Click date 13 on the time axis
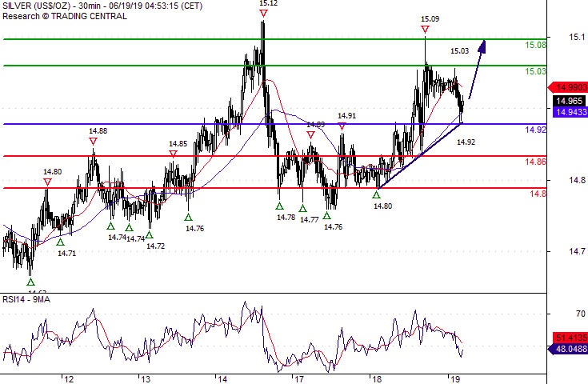 [146, 379]
